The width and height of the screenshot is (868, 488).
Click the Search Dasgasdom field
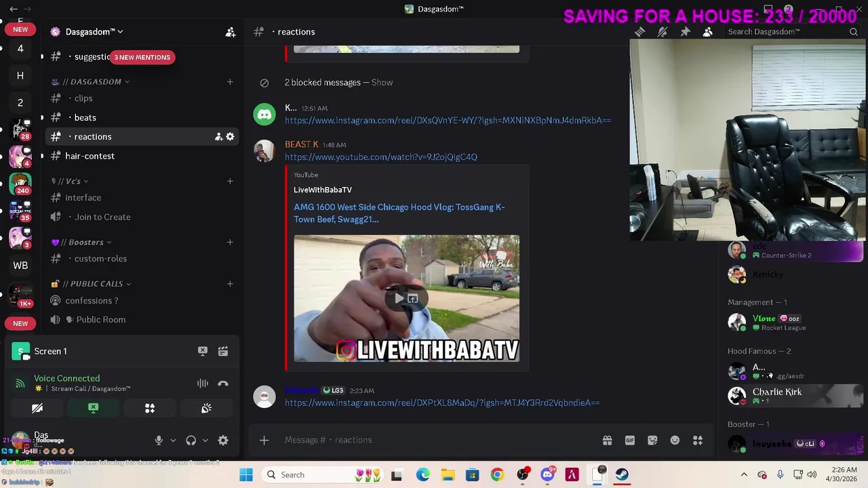pyautogui.click(x=791, y=32)
